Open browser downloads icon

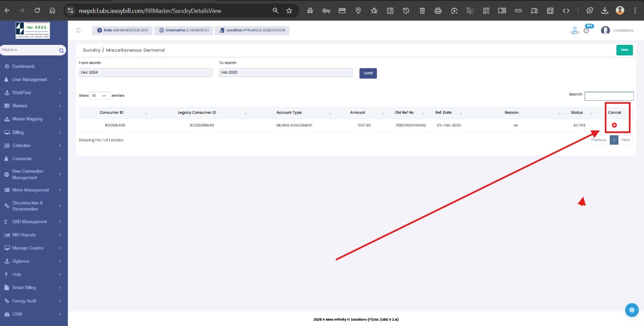click(605, 10)
